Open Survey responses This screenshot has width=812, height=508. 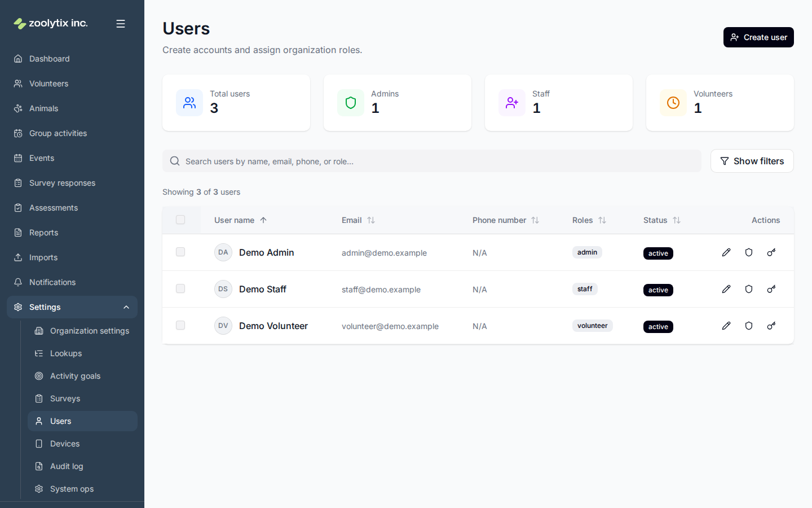72,183
